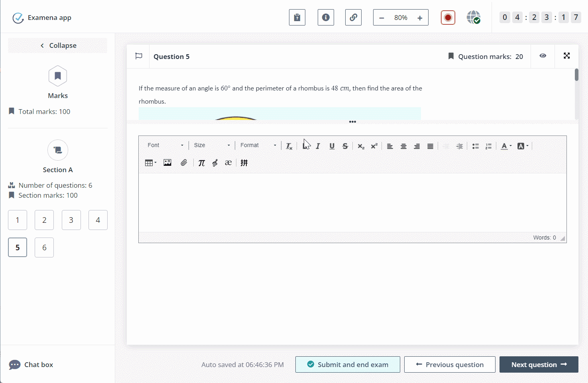Click the remove formatting icon
The height and width of the screenshot is (383, 588).
289,146
